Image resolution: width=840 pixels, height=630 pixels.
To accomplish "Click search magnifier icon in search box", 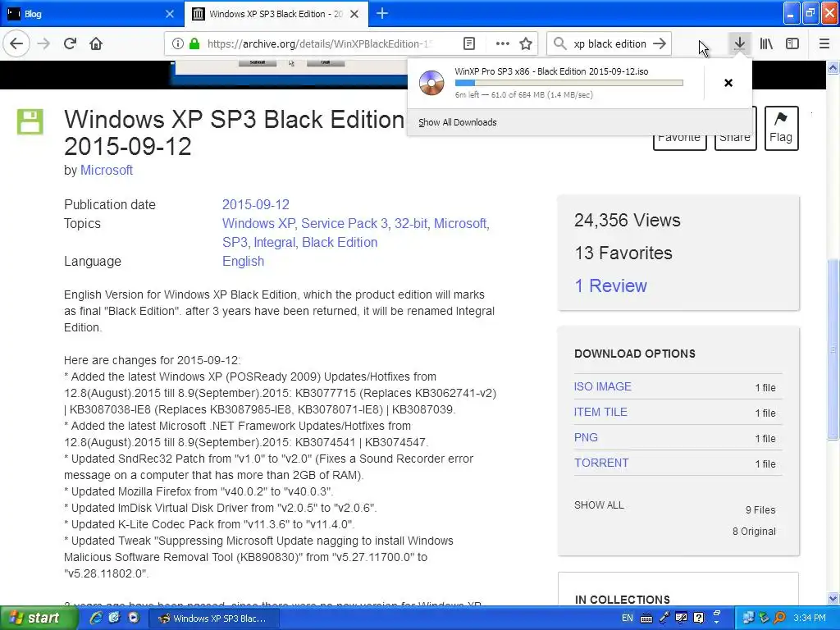I will 559,44.
